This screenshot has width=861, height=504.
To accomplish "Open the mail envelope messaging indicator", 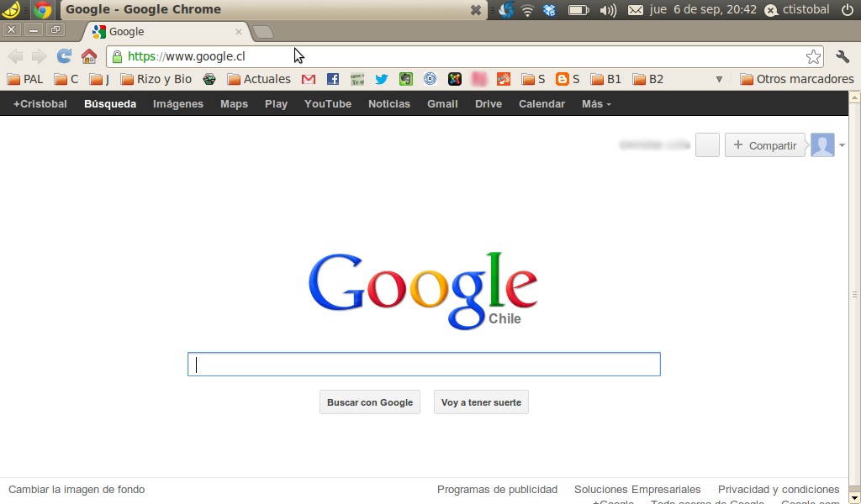I will coord(636,10).
